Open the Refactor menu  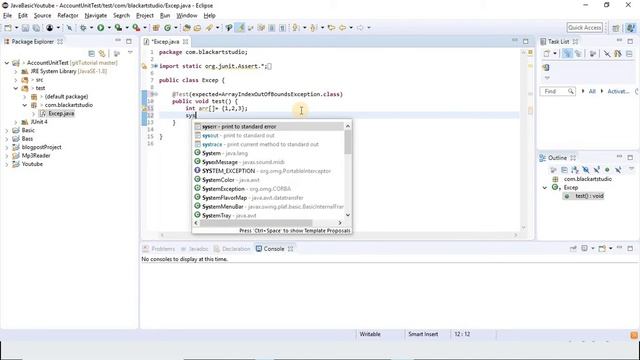(68, 16)
